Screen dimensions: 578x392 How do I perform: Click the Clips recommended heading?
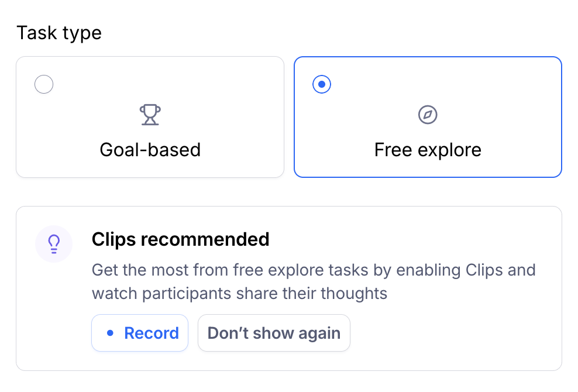181,239
